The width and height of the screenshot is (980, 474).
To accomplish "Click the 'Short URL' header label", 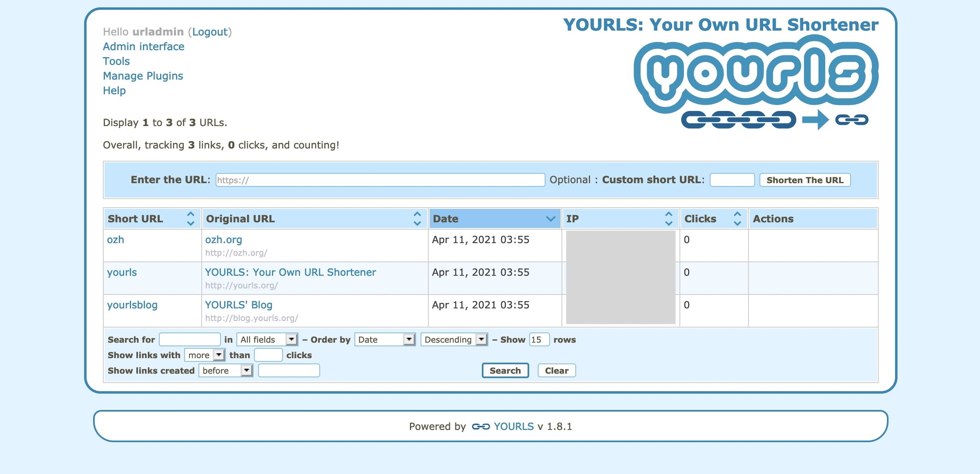I will (x=135, y=219).
